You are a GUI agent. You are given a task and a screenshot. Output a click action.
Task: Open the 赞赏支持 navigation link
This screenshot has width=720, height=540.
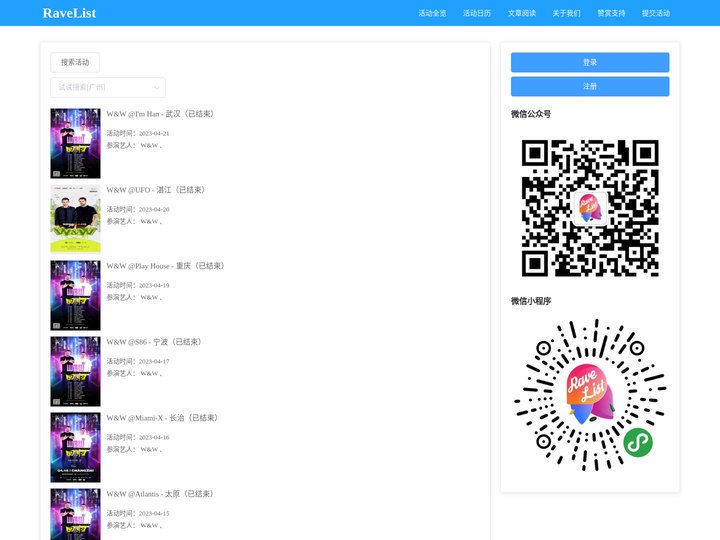[611, 13]
